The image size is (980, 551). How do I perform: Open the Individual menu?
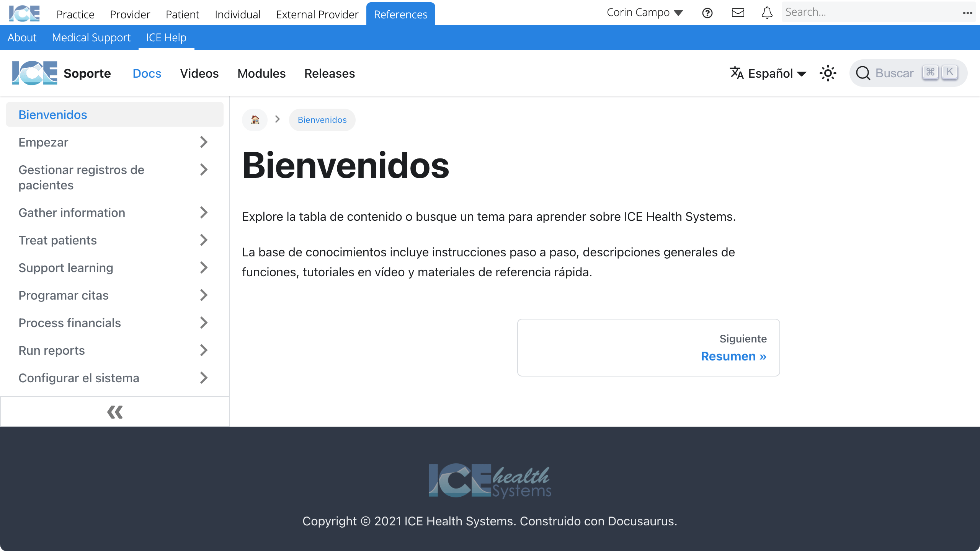pos(237,15)
